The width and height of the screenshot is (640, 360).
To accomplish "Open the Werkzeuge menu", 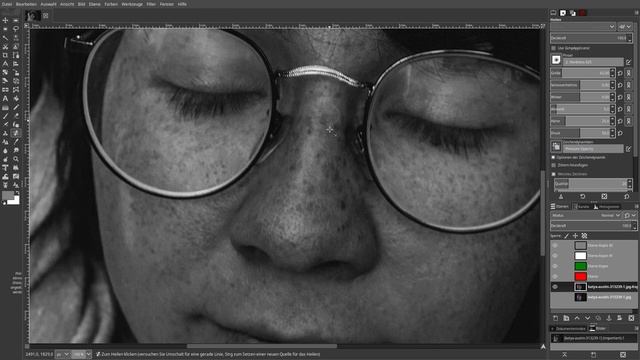I will [132, 4].
